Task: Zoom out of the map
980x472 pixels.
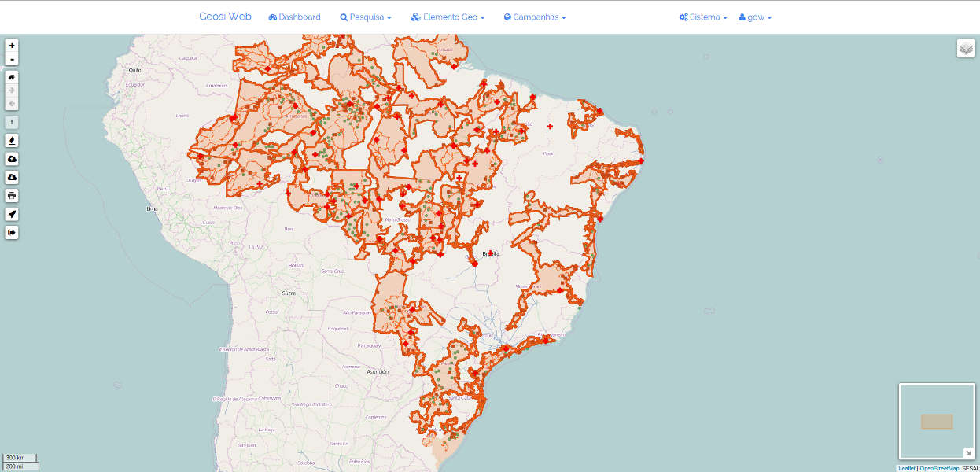Action: 12,59
